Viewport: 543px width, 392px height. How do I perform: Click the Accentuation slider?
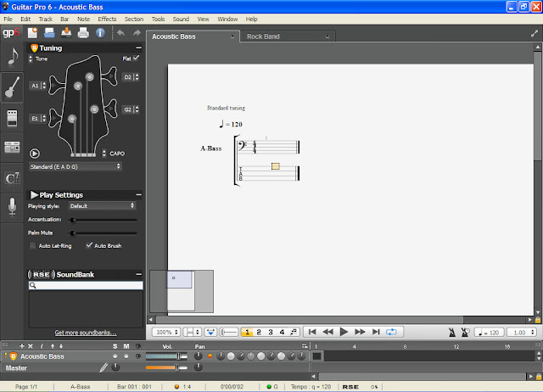104,220
